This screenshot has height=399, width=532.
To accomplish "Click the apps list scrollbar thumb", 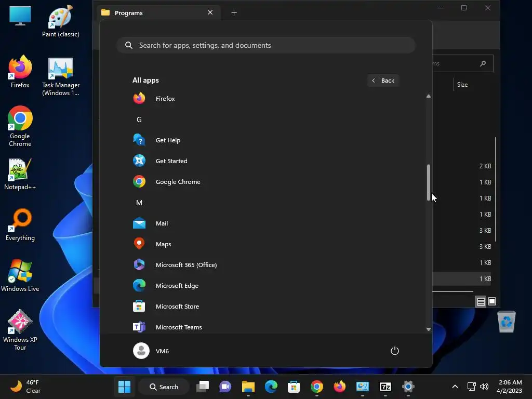I will pos(429,182).
